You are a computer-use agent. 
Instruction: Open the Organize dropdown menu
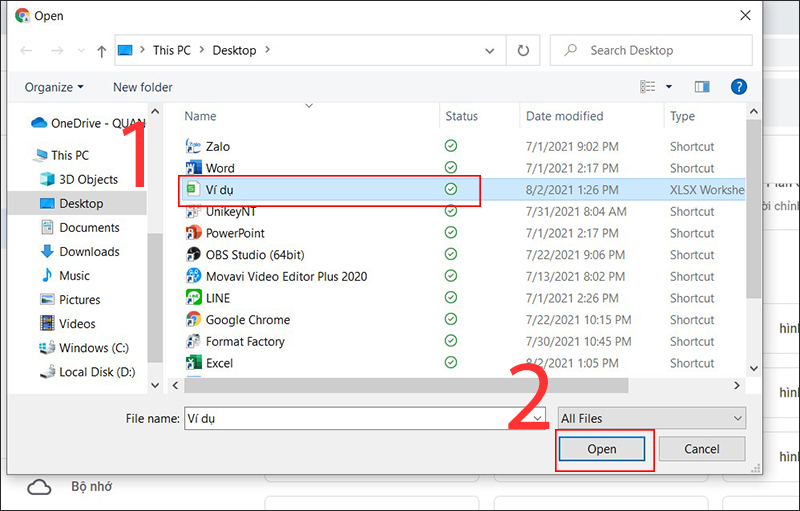point(54,87)
